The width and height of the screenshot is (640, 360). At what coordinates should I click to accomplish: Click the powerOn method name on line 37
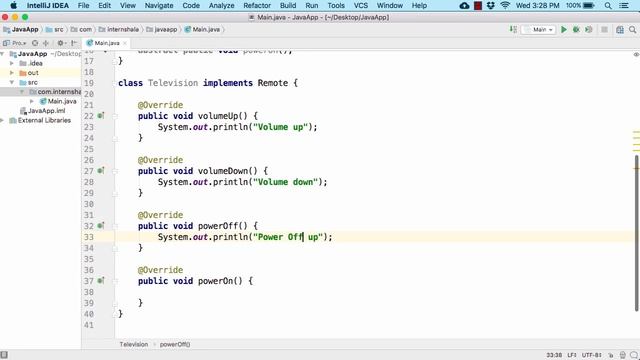(215, 281)
